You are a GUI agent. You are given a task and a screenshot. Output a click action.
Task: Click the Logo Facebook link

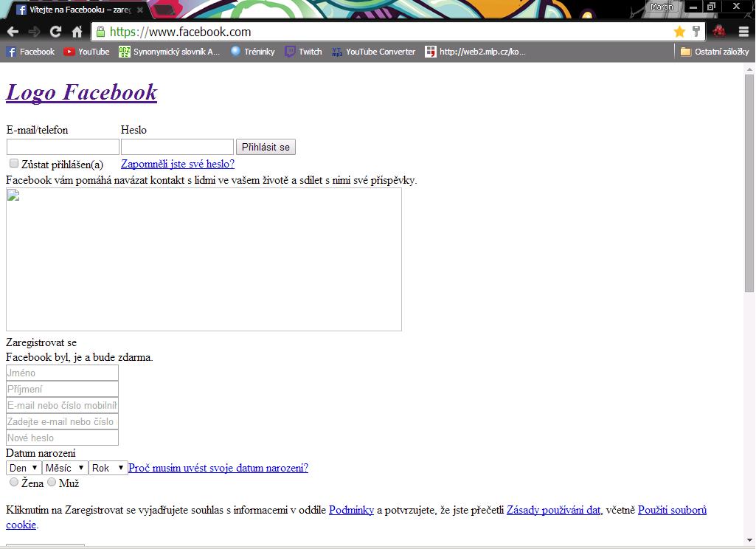point(81,92)
